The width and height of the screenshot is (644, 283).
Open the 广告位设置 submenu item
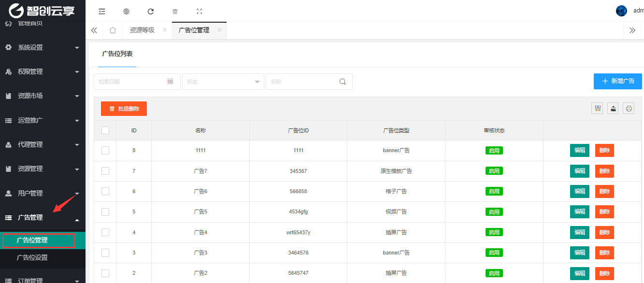pos(32,257)
